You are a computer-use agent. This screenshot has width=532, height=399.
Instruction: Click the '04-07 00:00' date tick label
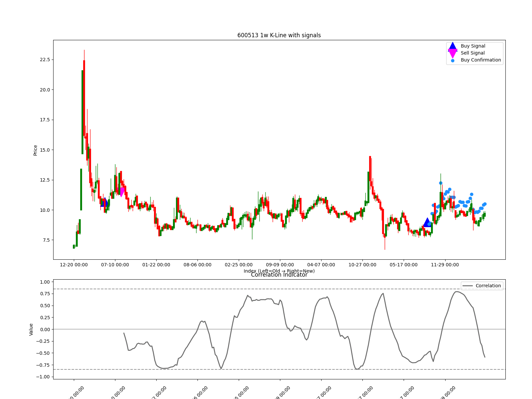pos(321,265)
